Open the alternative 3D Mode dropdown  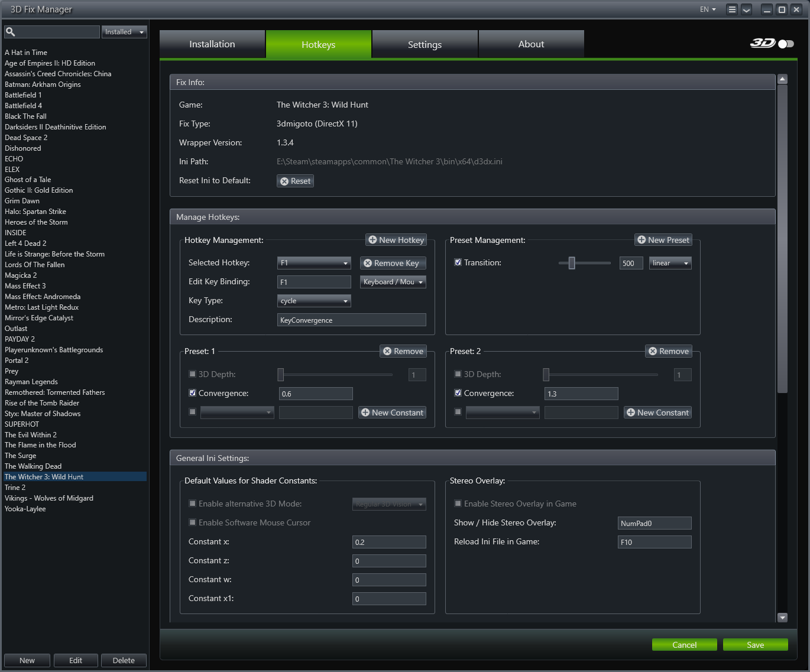[x=389, y=504]
